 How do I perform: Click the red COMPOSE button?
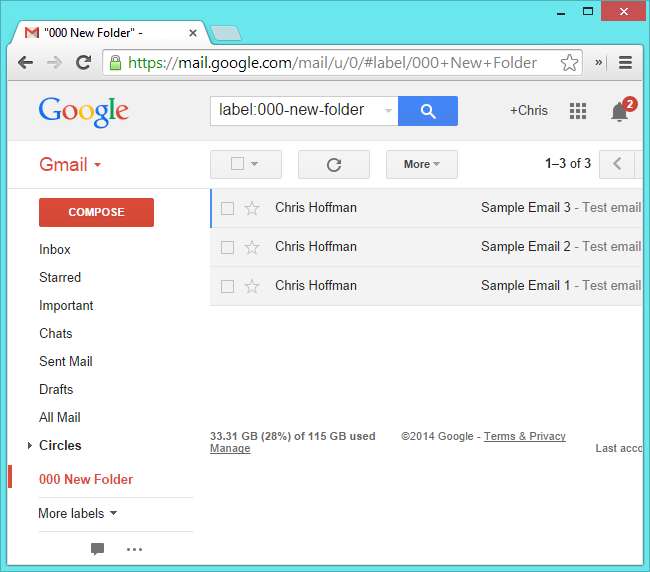pos(96,212)
